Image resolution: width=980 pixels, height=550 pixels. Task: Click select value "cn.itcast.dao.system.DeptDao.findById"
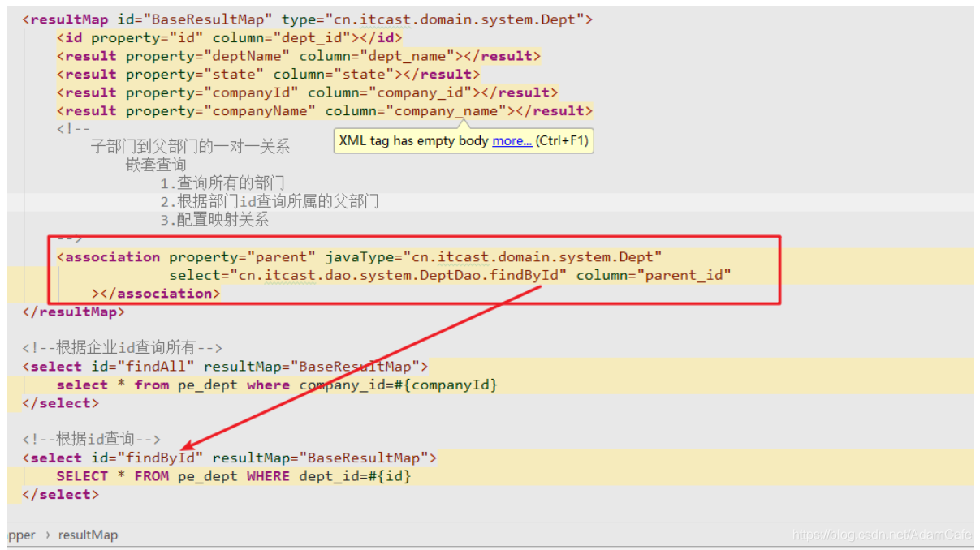(398, 275)
